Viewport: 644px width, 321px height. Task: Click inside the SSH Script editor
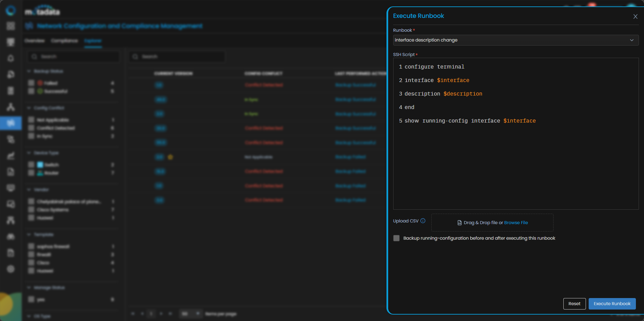click(515, 162)
